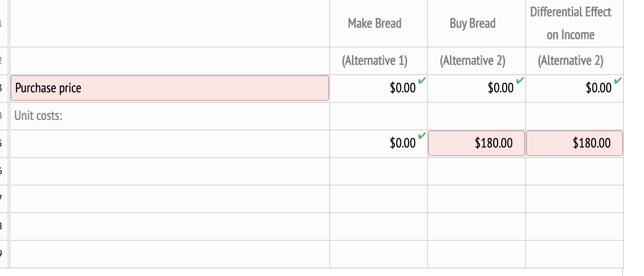Click empty Differential Effect cell in row 9
The height and width of the screenshot is (276, 644).
[x=574, y=255]
